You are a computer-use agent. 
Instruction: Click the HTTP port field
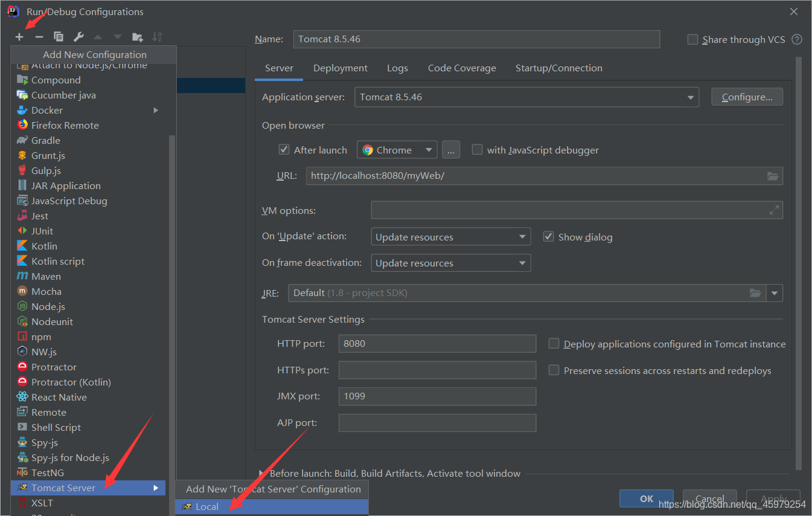(x=437, y=343)
